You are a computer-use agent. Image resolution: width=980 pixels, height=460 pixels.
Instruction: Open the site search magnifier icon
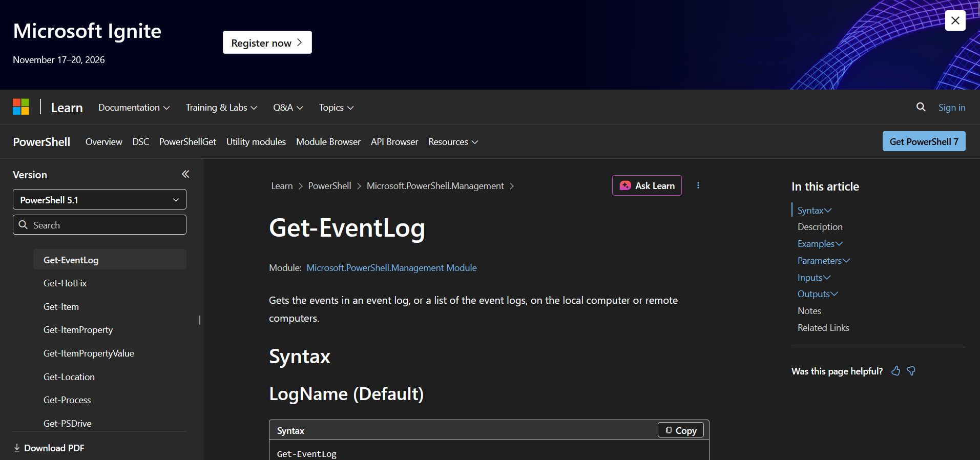click(921, 107)
